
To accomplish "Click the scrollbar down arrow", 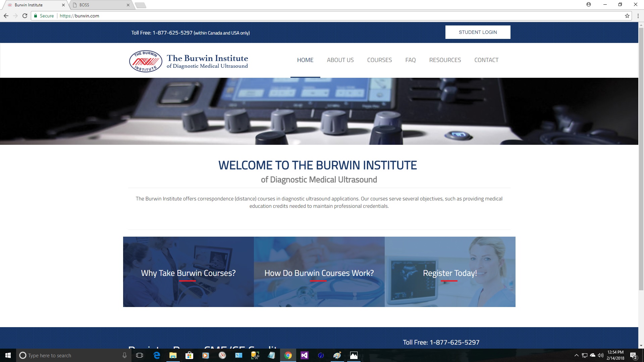I will coord(641,346).
